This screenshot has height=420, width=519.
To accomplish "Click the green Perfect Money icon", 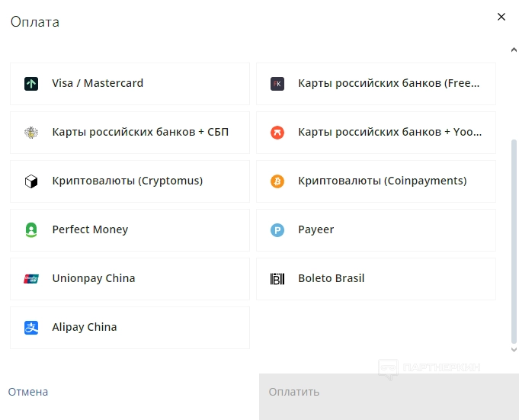I will (31, 230).
